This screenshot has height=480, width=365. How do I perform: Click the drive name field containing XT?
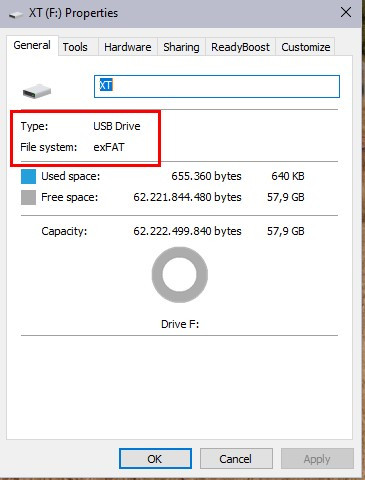point(217,86)
